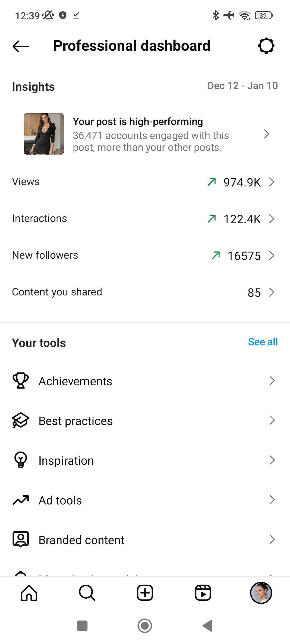The image size is (290, 644).
Task: Tap the create new post icon
Action: pos(145,593)
